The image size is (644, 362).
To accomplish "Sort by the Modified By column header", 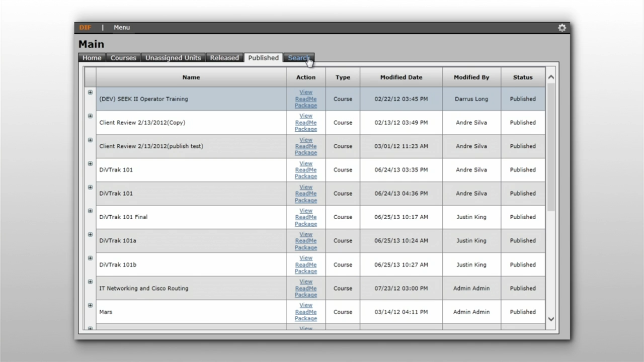I will pyautogui.click(x=471, y=77).
